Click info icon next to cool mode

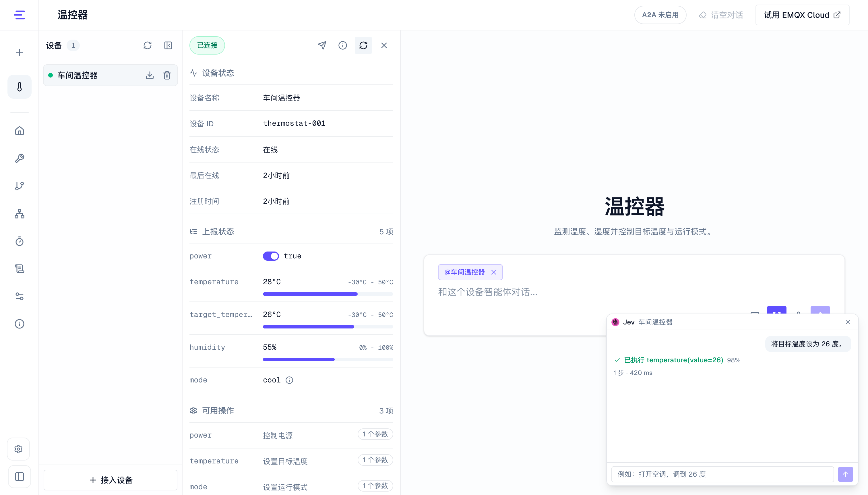pyautogui.click(x=289, y=380)
